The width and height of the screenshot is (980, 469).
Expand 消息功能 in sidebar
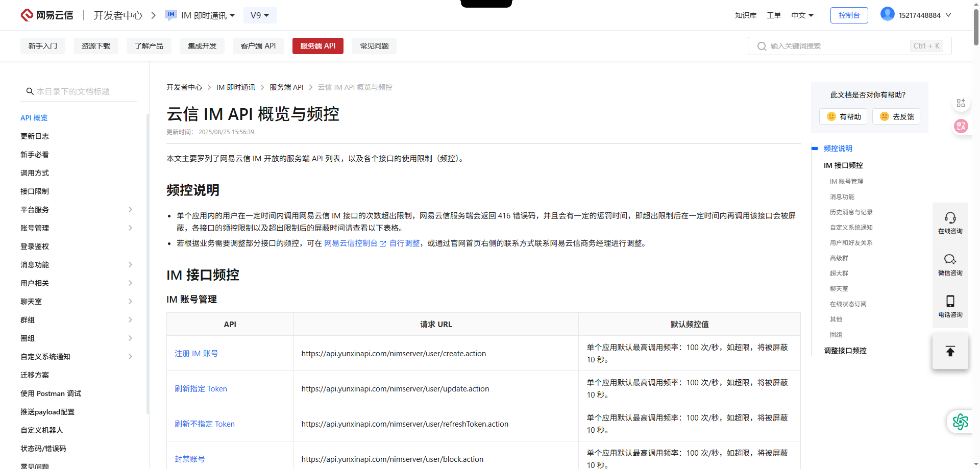tap(130, 265)
